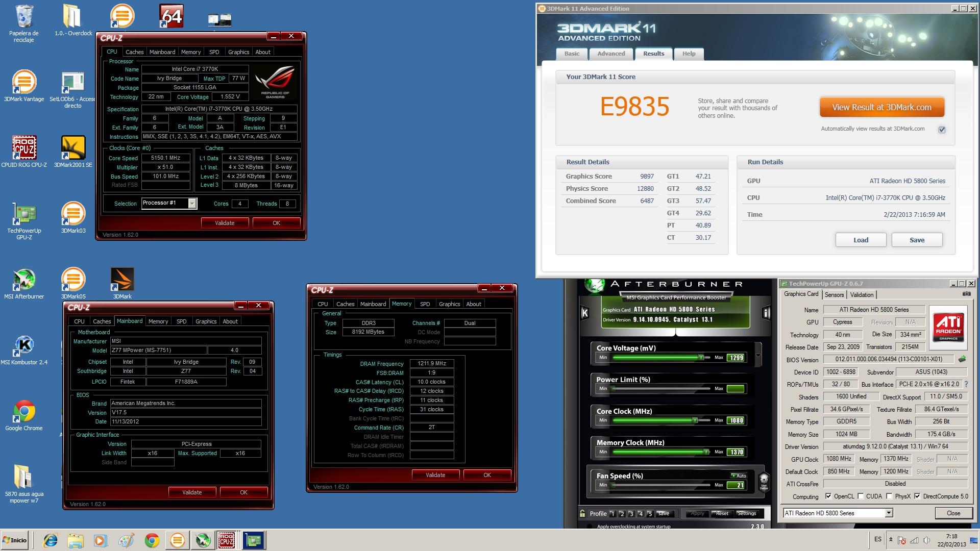
Task: Click the GPU-Z BIOS save chip icon
Action: pyautogui.click(x=962, y=359)
